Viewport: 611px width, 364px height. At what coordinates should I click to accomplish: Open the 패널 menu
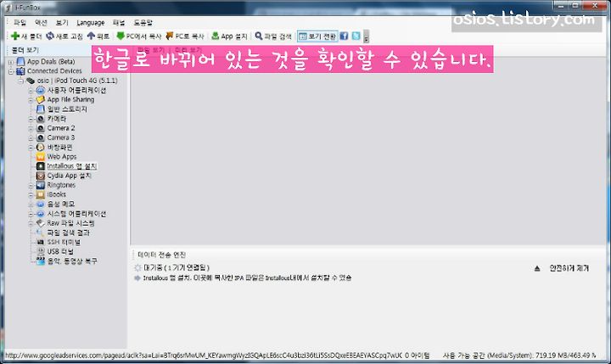click(119, 23)
